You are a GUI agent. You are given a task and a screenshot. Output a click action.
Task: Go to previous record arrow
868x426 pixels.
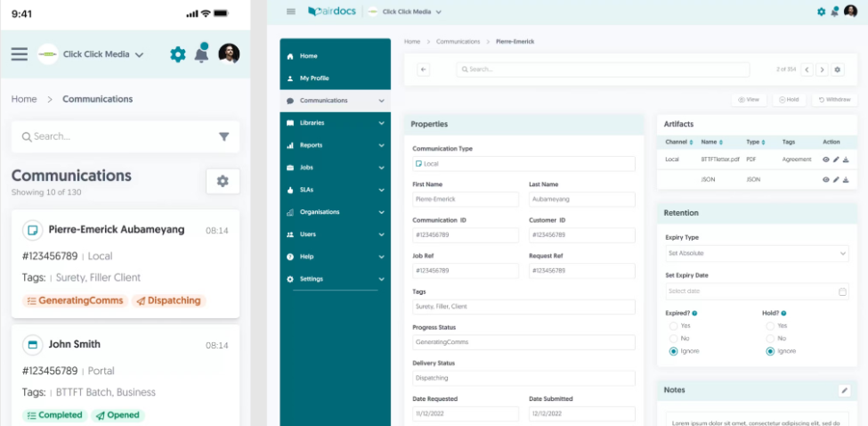coord(807,70)
